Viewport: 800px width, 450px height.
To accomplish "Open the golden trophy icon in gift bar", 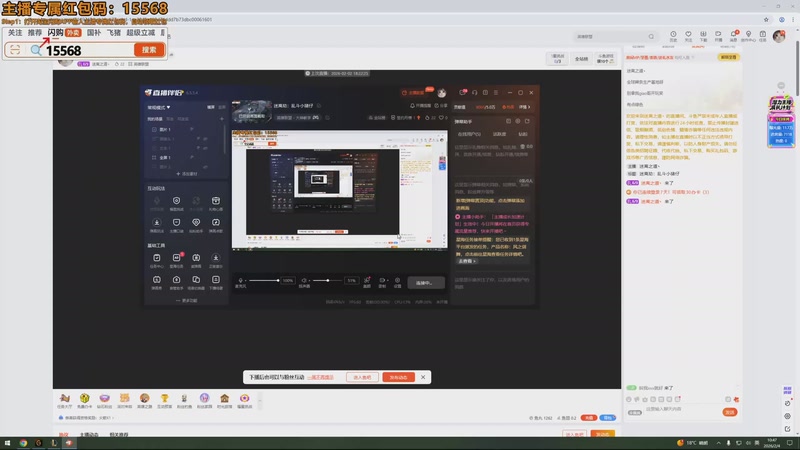I will pos(164,398).
